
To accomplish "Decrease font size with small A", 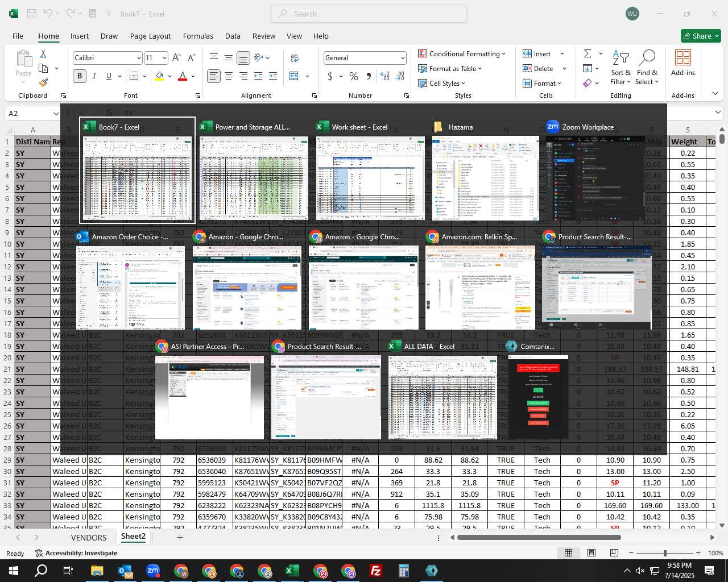I will pos(191,58).
